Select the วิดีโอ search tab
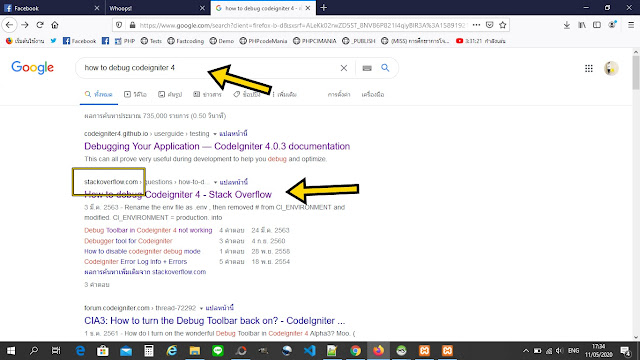Viewport: 640px width, 360px height. [135, 94]
